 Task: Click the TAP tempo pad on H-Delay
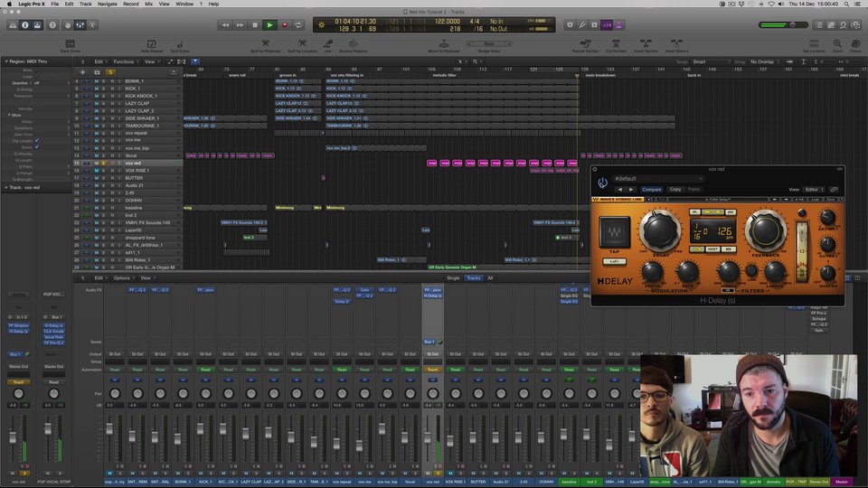(x=615, y=232)
